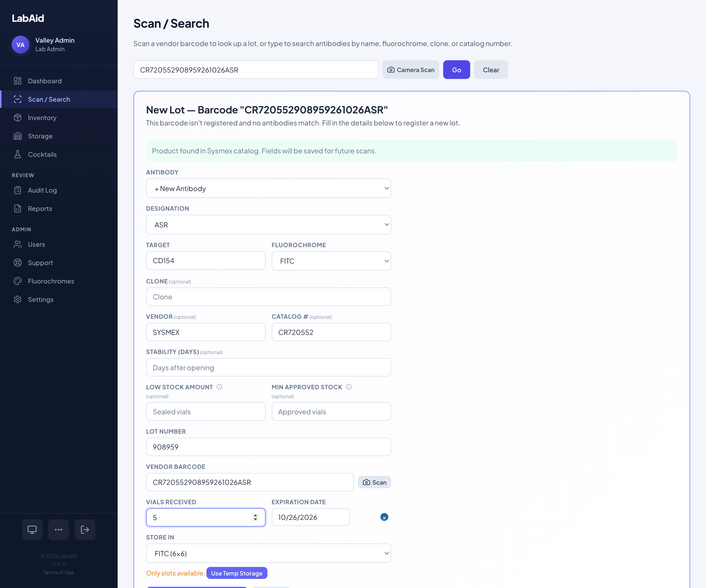The image size is (706, 588).
Task: Expand the Store In dropdown
Action: coord(268,553)
